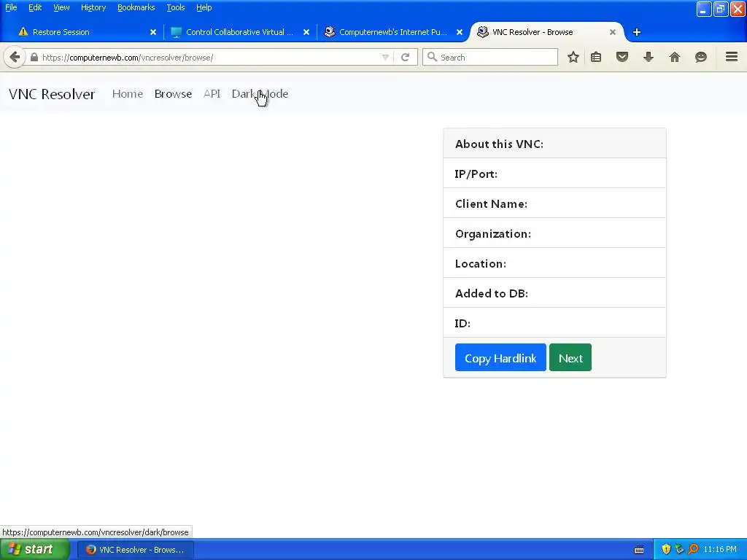Open the Help menu
Viewport: 747px width, 560px height.
click(204, 7)
